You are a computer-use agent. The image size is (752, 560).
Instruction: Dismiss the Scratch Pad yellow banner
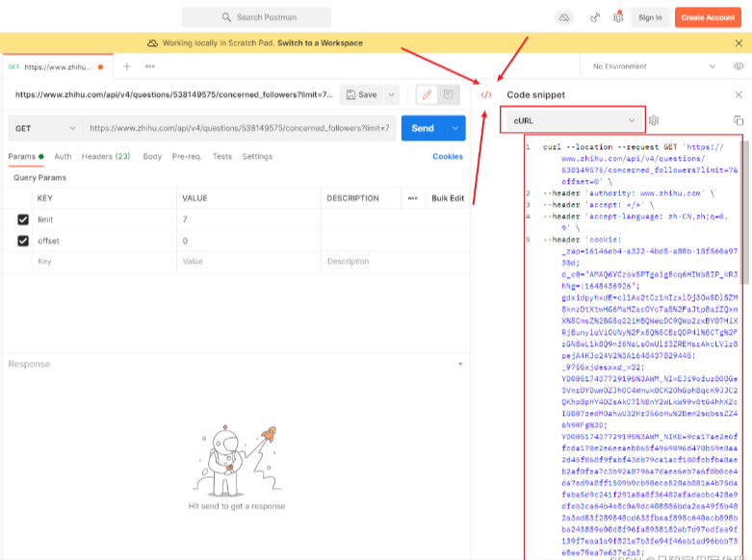tap(739, 43)
